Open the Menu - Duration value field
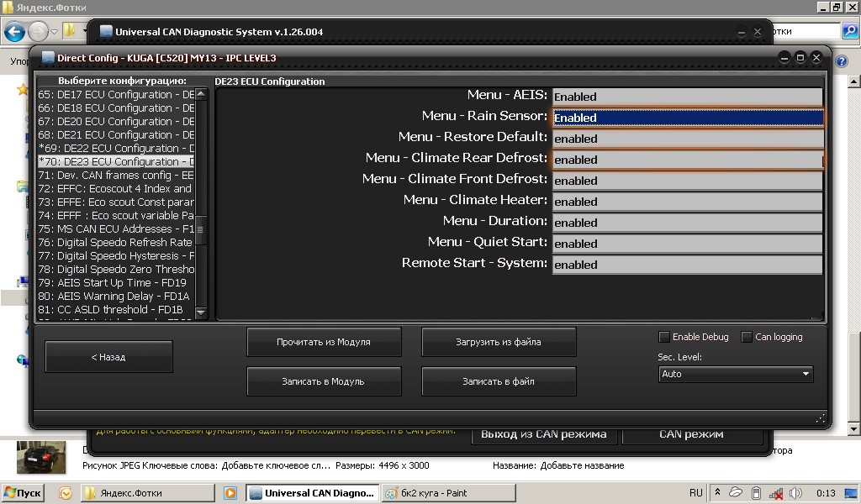This screenshot has height=504, width=861. click(688, 223)
